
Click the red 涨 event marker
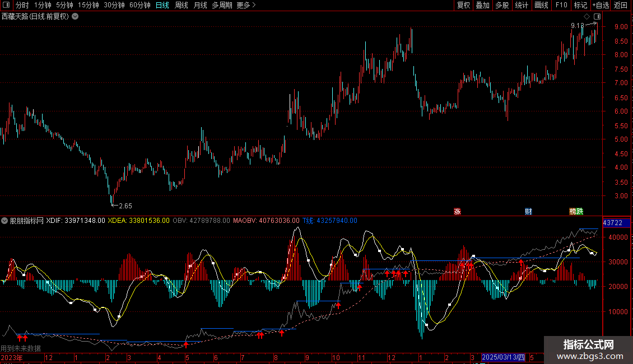(457, 212)
